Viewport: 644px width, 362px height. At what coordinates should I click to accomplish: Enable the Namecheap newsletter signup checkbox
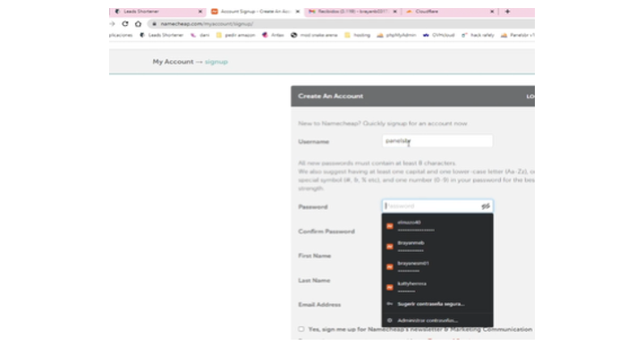point(301,329)
